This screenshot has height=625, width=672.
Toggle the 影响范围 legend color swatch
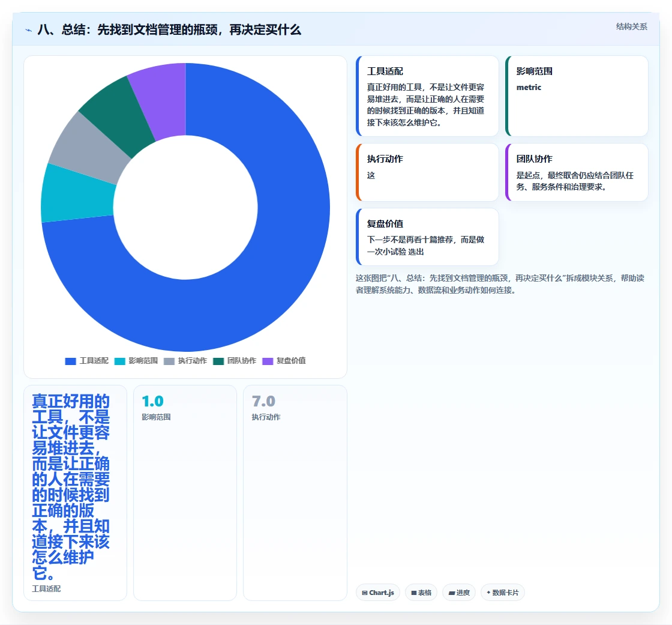pos(119,361)
